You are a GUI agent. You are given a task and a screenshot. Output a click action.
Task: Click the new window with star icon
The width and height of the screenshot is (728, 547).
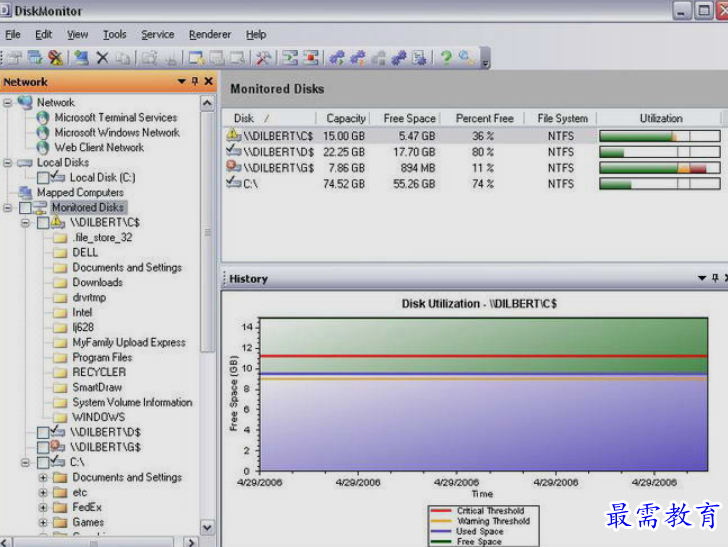tap(196, 58)
